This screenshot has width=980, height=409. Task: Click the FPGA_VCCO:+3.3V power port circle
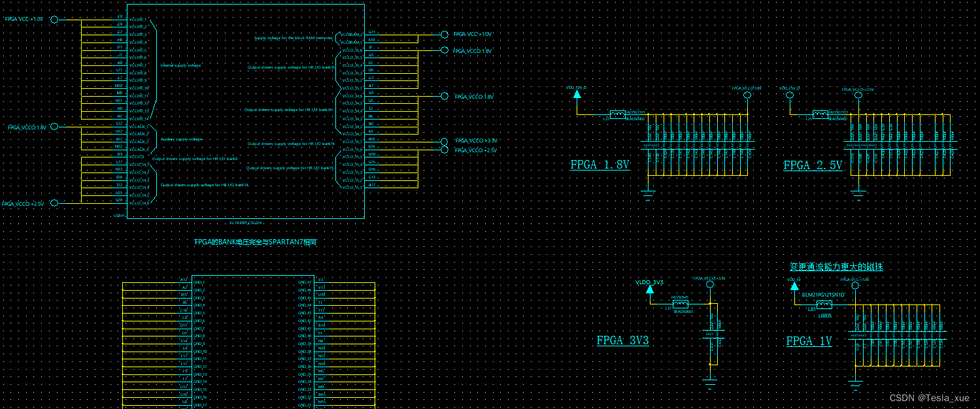click(445, 140)
